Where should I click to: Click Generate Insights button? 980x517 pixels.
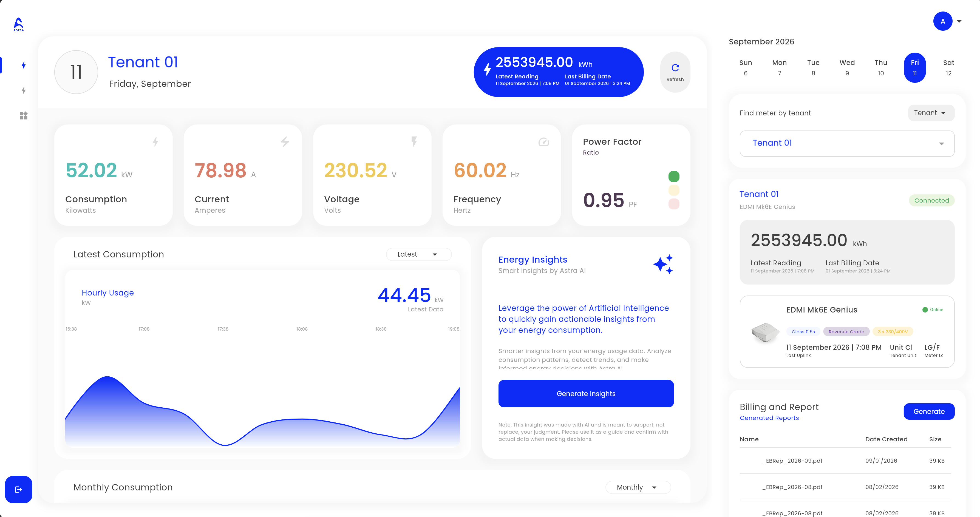point(586,394)
